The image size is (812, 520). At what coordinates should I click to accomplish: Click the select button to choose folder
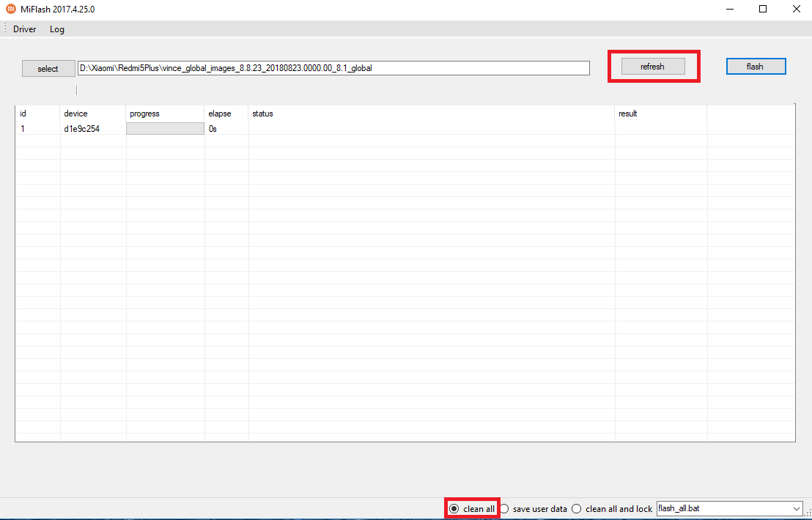tap(48, 68)
